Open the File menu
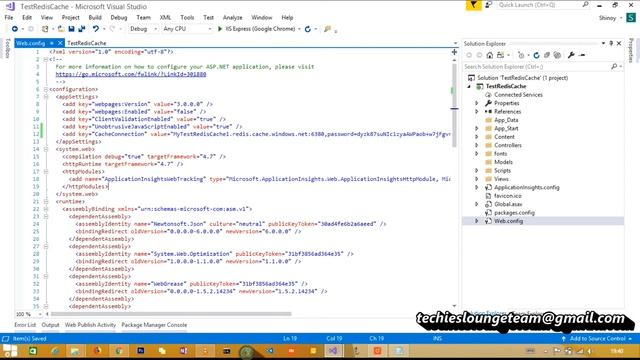This screenshot has width=640, height=360. (9, 18)
